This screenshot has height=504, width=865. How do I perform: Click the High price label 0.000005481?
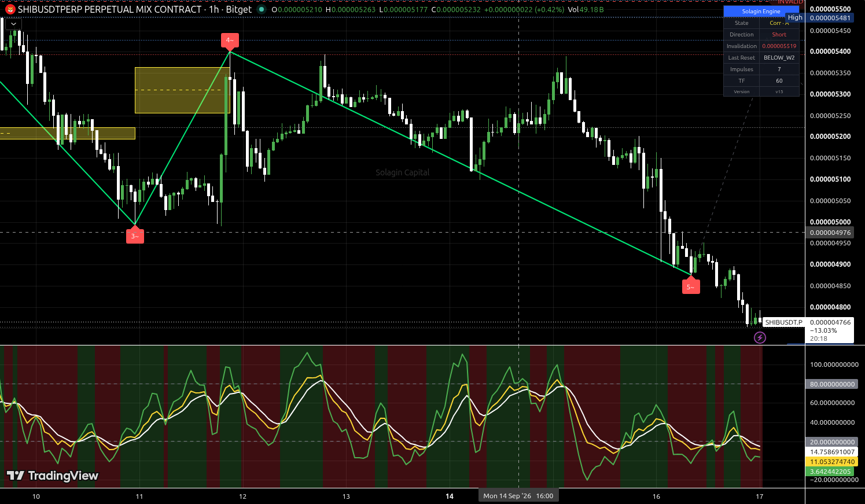pos(830,18)
